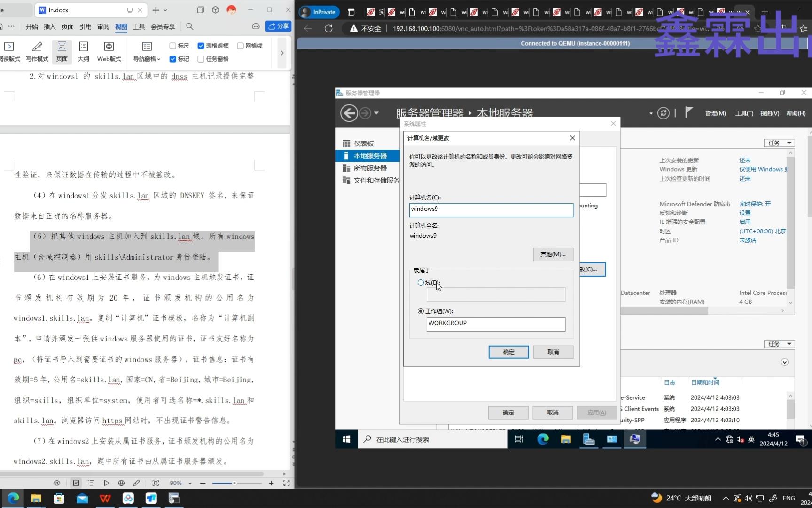Click the WPS Share button

click(278, 26)
